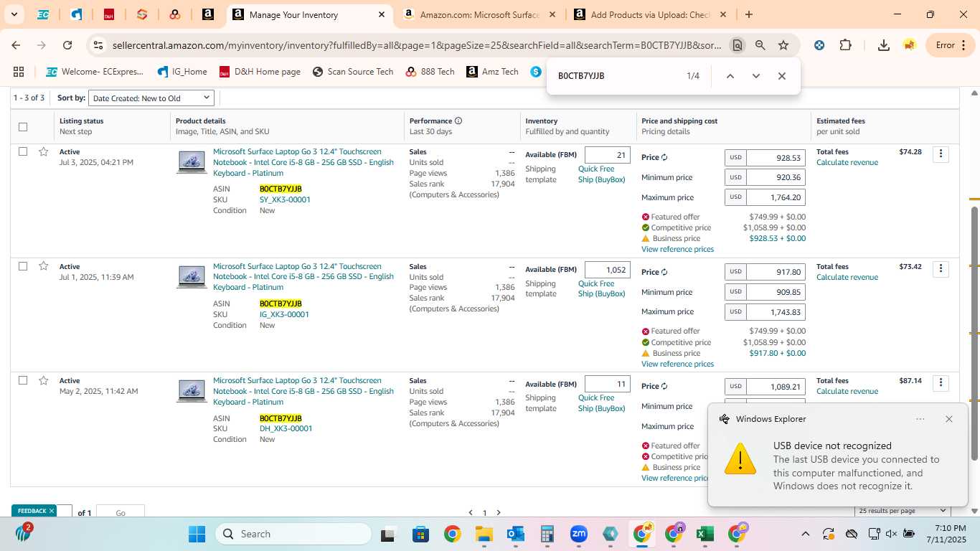Click price refresh icon in SY_XK3-00001 row
This screenshot has width=980, height=551.
(x=664, y=157)
